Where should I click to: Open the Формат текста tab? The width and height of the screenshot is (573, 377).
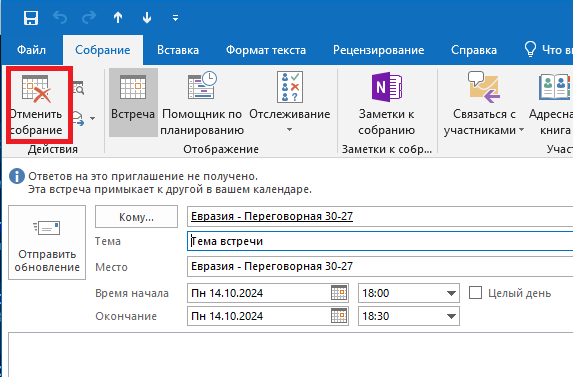tap(266, 50)
